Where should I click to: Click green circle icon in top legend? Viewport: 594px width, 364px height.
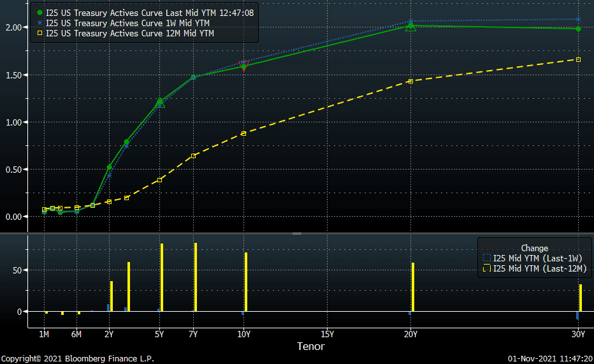40,13
